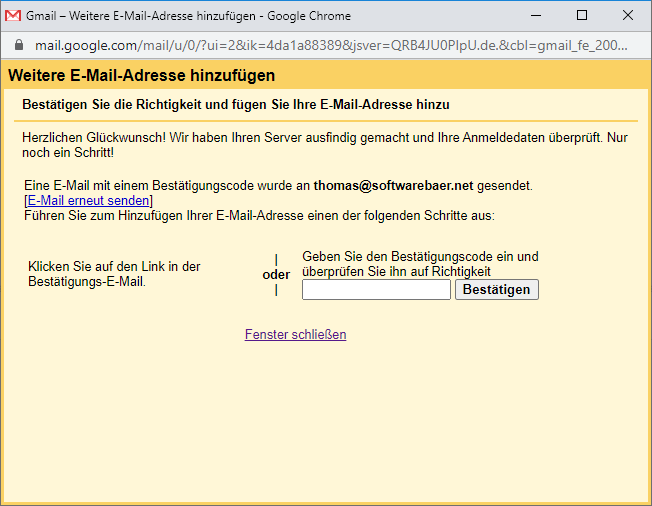652x506 pixels.
Task: Focus the Bestätigungscode input field
Action: coord(376,290)
